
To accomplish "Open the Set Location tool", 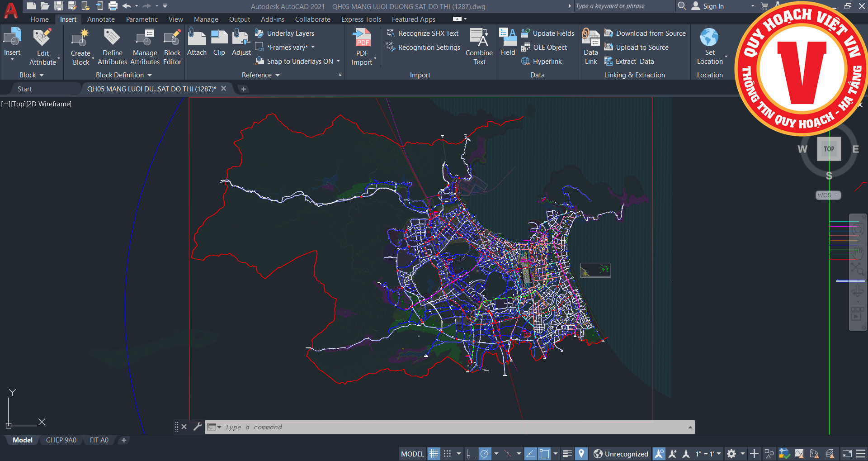I will click(709, 38).
